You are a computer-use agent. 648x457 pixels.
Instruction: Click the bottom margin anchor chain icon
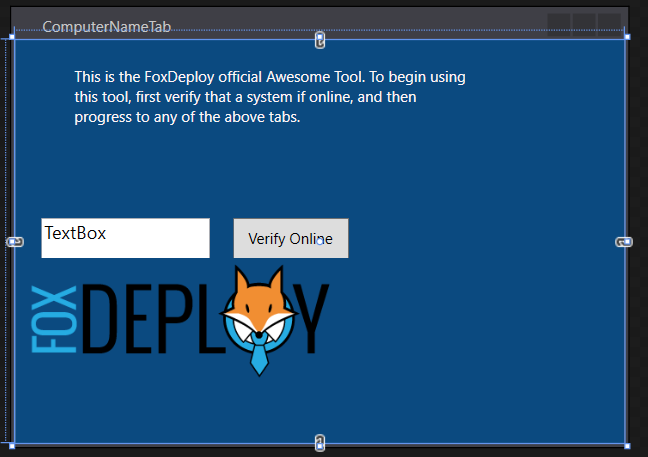[319, 443]
